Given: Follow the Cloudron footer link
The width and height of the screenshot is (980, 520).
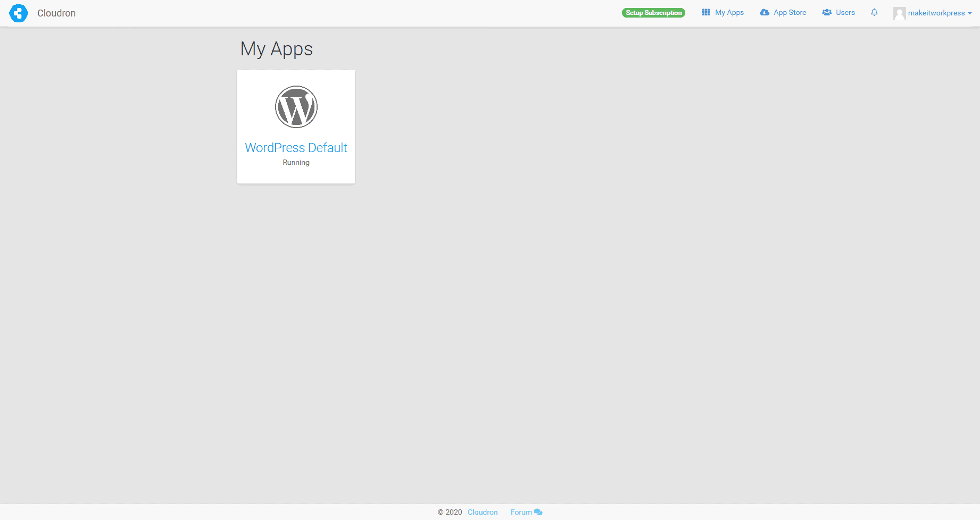Looking at the screenshot, I should click(x=482, y=512).
